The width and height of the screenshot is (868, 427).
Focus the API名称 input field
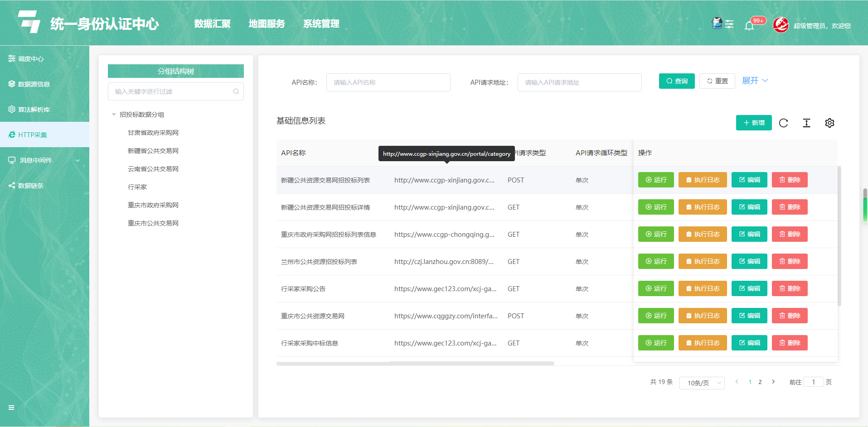point(388,82)
